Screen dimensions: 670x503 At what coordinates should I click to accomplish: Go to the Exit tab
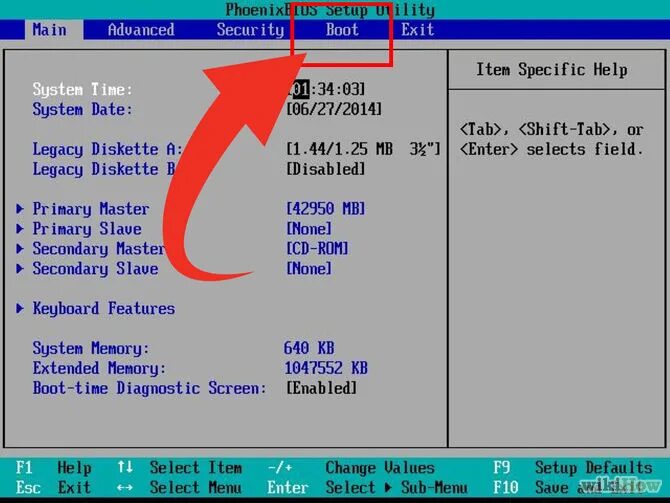417,30
